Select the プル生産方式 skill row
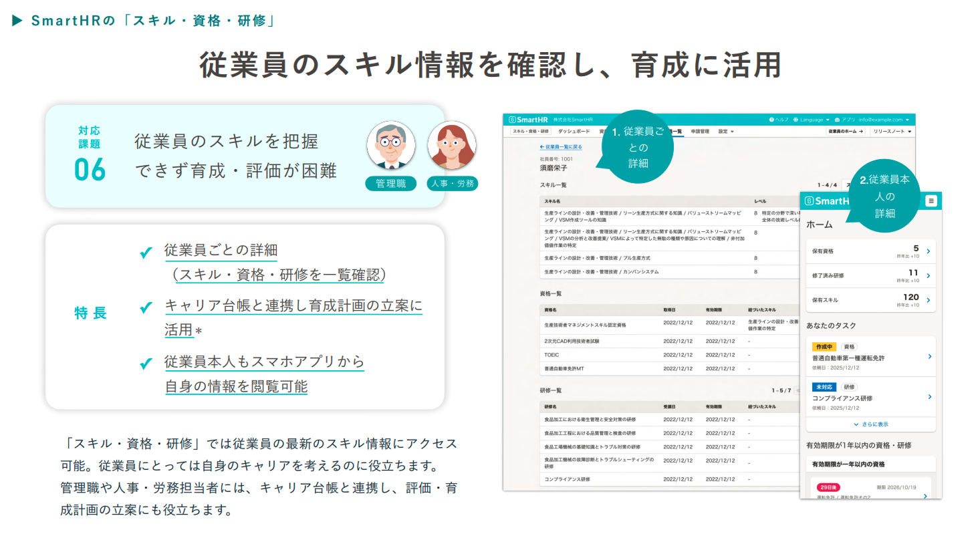 click(x=671, y=258)
